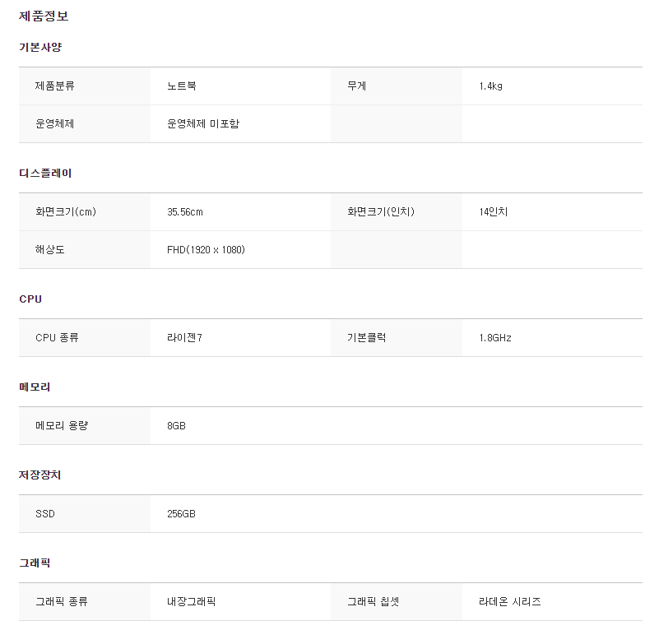This screenshot has width=645, height=644.
Task: Click the 256GB SSD value
Action: 181,513
